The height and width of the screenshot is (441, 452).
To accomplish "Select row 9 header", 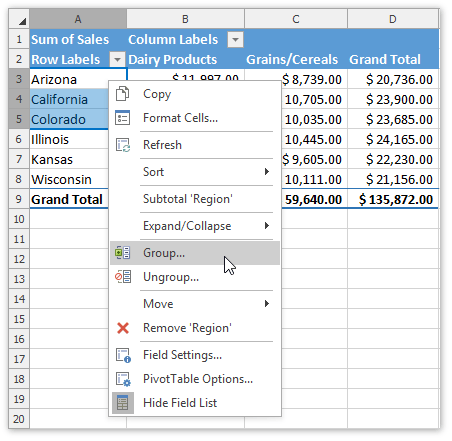I will pos(19,199).
